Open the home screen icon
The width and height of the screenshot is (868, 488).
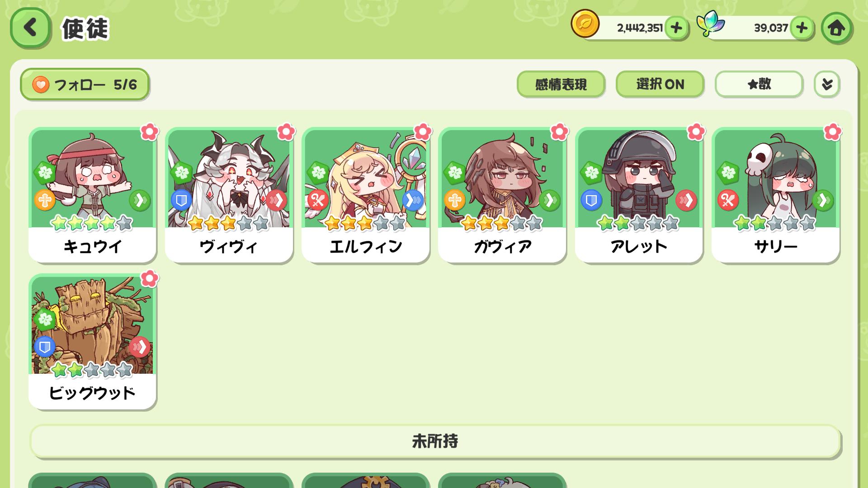(x=836, y=28)
